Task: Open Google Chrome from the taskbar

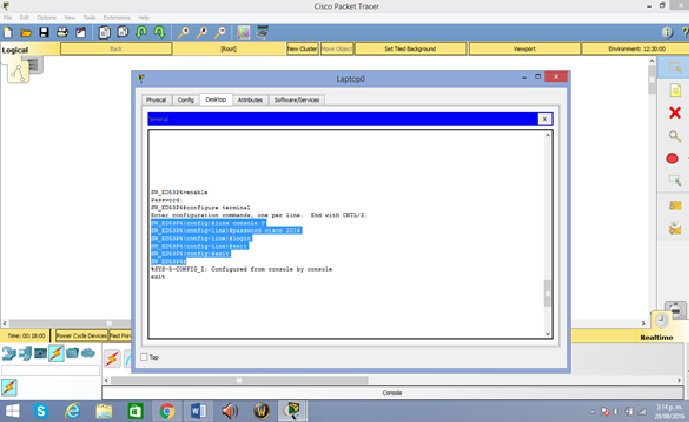Action: [166, 410]
